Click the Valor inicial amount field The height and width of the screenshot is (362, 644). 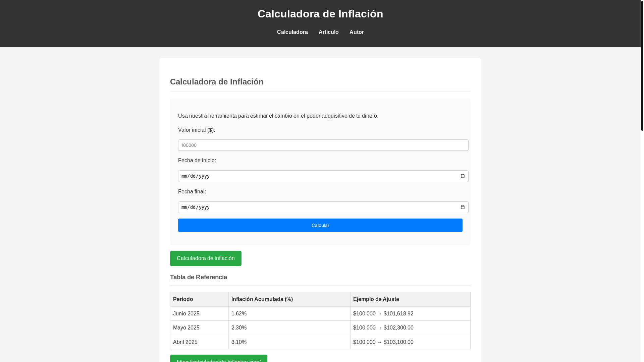coord(323,145)
